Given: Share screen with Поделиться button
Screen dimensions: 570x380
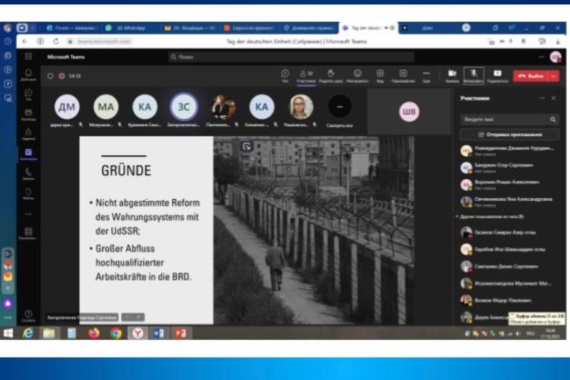Looking at the screenshot, I should tap(497, 76).
